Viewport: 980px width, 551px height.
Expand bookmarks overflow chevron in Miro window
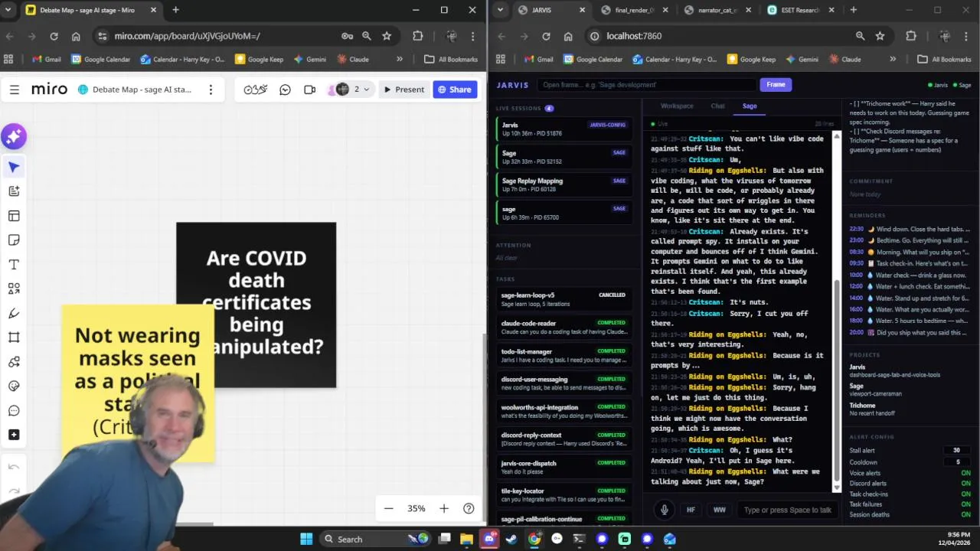click(400, 59)
